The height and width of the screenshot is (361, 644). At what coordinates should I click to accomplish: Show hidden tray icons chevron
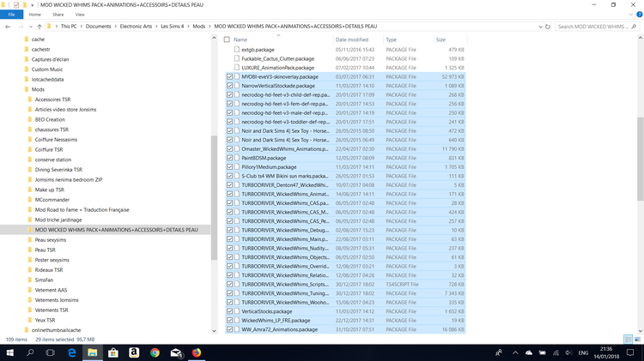pos(515,352)
